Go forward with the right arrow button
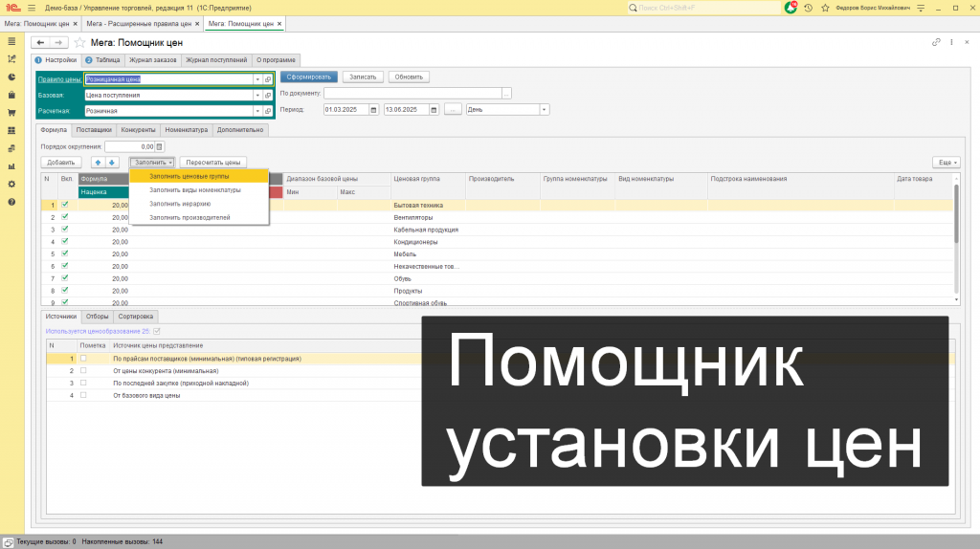The height and width of the screenshot is (549, 980). tap(58, 42)
